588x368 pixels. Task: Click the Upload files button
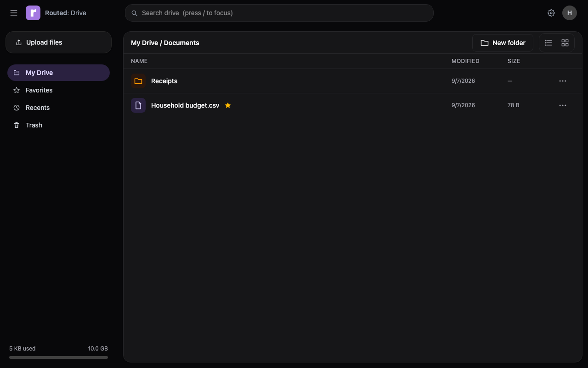click(x=58, y=42)
